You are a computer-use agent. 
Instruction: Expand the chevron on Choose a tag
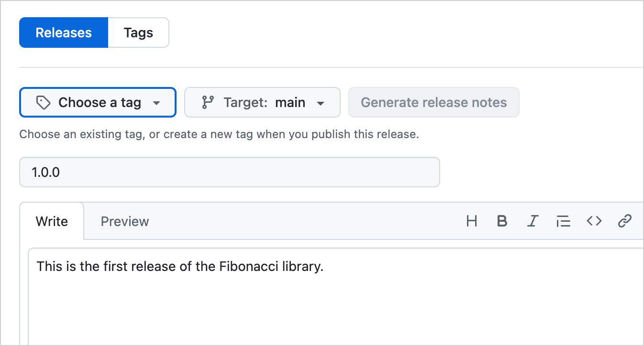[157, 102]
